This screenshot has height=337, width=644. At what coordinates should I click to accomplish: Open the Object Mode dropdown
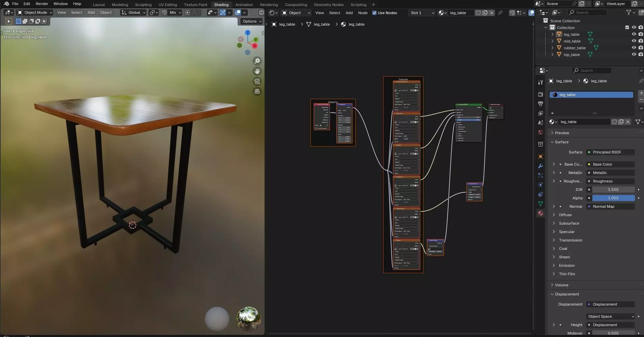tap(35, 12)
